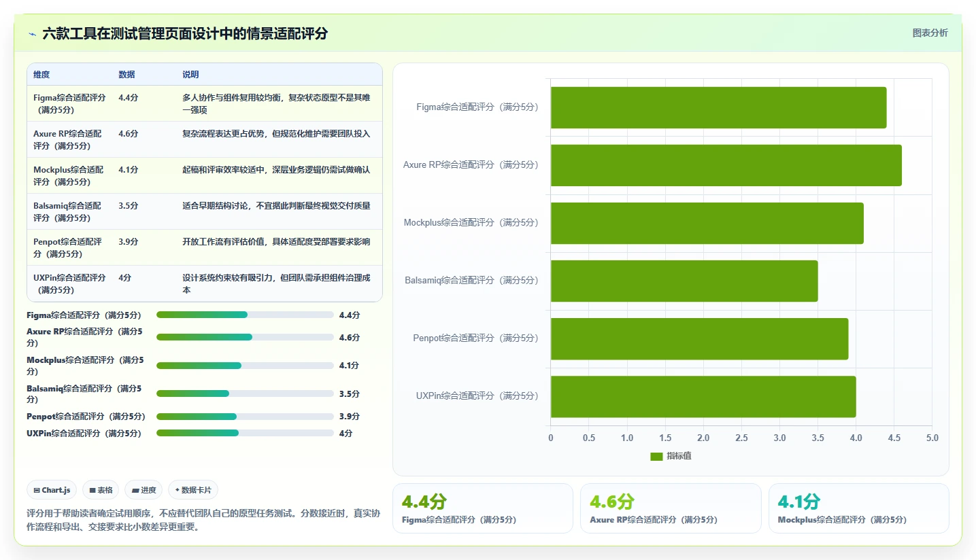Toggle the 指标值 legend swatch
976x560 pixels.
pyautogui.click(x=656, y=456)
